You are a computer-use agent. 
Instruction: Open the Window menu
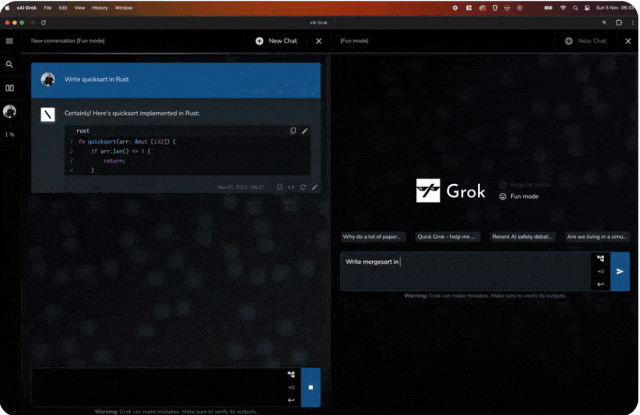tap(123, 8)
